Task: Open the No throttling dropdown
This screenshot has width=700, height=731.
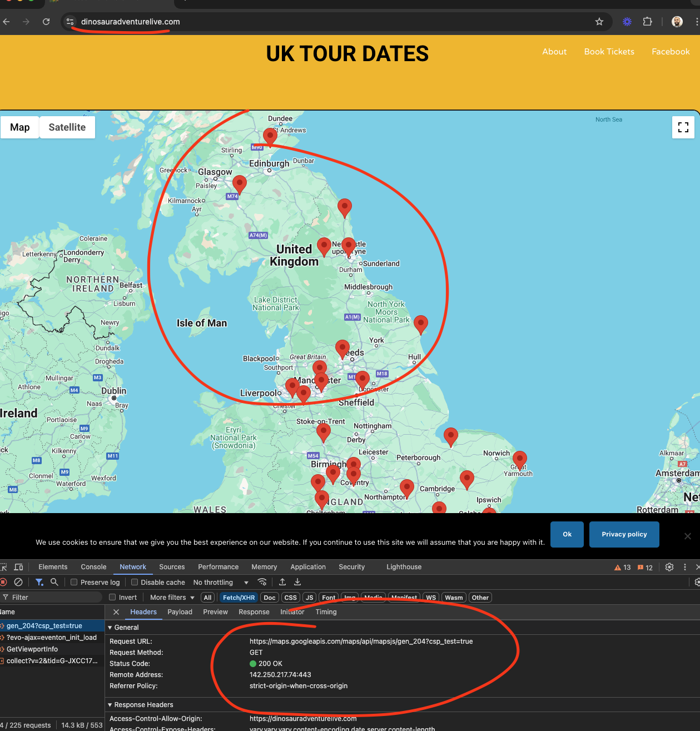Action: point(221,582)
